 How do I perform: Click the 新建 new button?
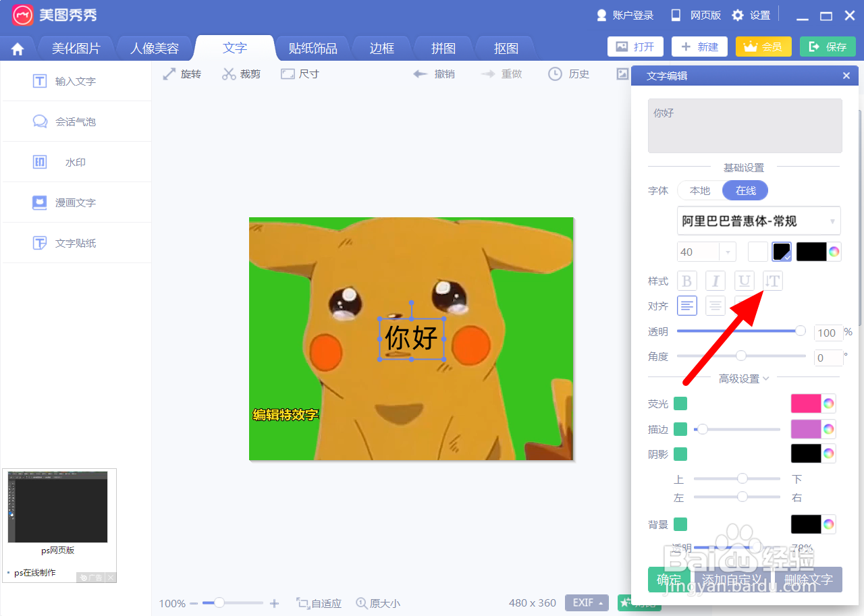pos(699,47)
